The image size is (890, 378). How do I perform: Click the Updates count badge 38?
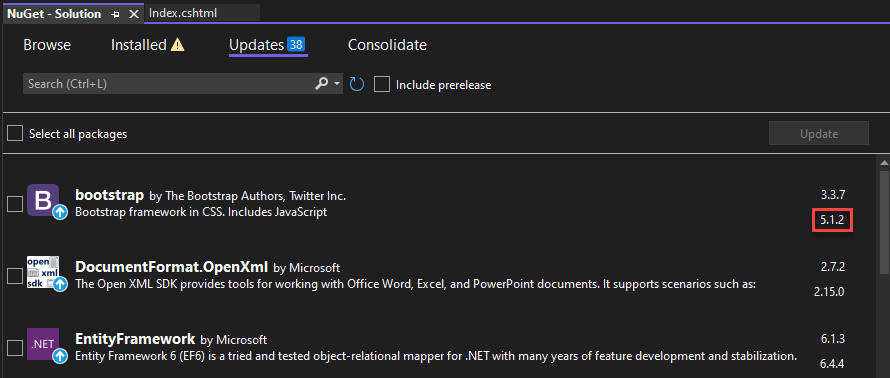point(296,44)
